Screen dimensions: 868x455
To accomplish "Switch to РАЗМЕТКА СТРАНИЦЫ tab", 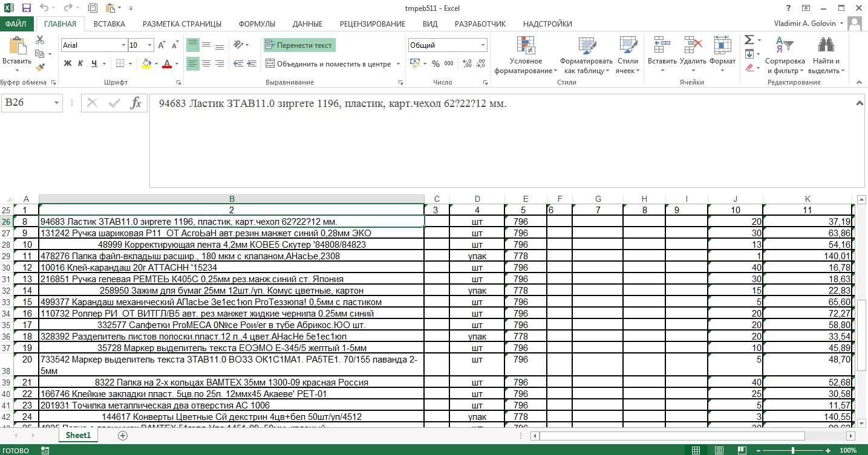I will tap(182, 24).
